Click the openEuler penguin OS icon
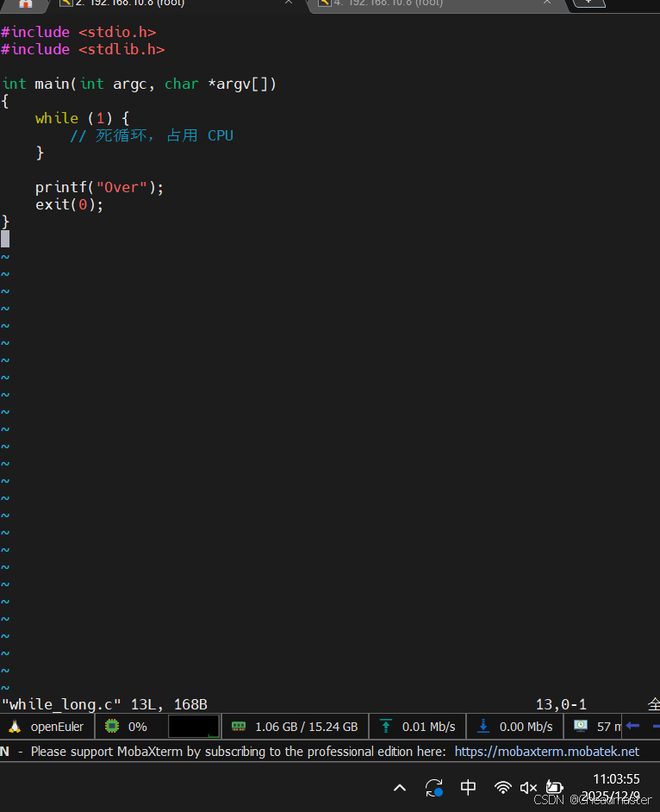 (15, 727)
